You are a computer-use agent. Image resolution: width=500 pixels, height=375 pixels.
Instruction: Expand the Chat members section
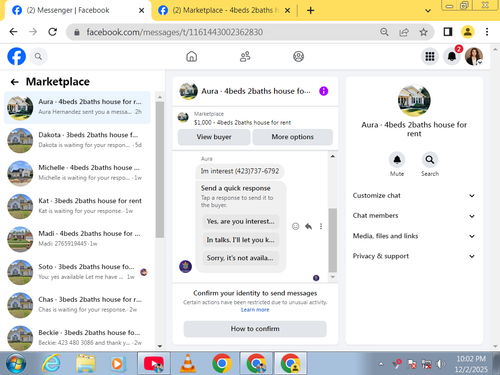point(413,216)
